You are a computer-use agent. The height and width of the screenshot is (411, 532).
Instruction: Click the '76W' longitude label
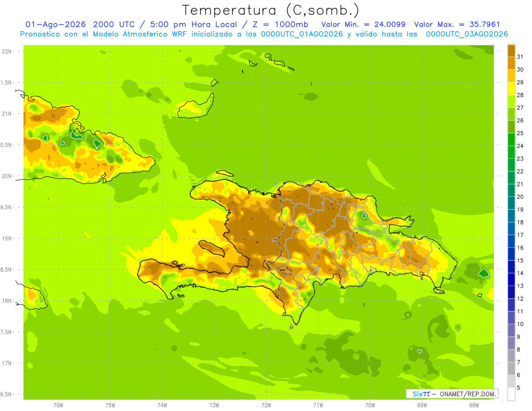58,405
